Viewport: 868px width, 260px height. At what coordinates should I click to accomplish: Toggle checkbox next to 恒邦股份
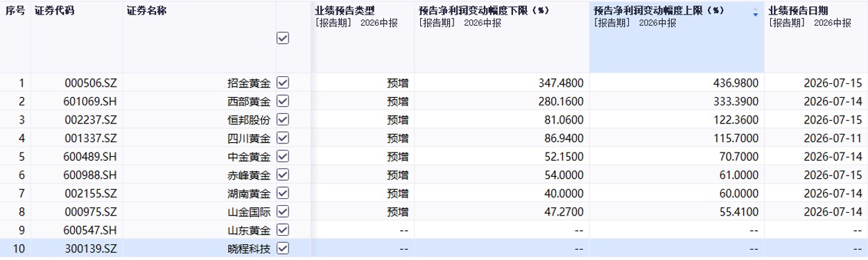(x=283, y=119)
